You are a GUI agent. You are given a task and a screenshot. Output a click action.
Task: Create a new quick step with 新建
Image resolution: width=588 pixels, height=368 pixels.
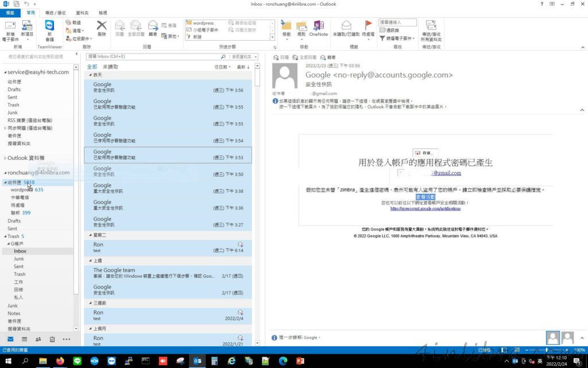194,37
